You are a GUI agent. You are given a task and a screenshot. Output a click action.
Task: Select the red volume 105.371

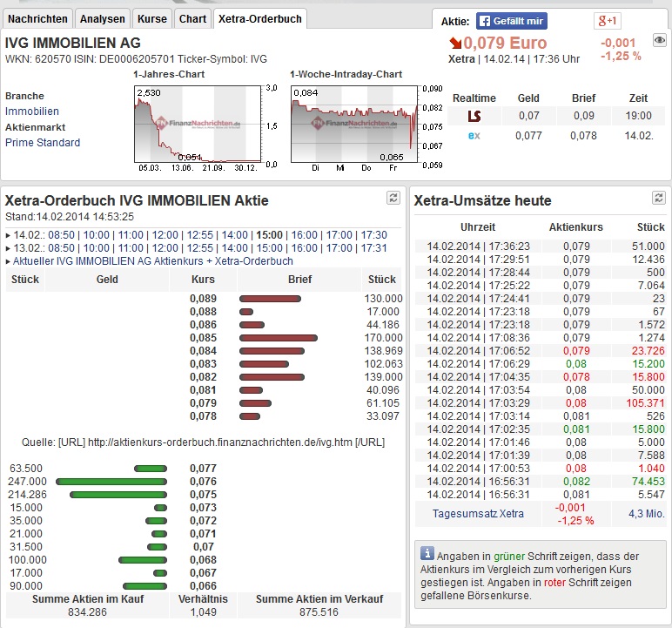[645, 403]
